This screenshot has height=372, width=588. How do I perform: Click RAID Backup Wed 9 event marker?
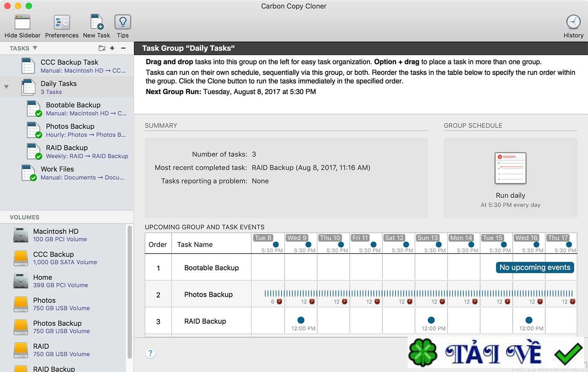[x=301, y=320]
